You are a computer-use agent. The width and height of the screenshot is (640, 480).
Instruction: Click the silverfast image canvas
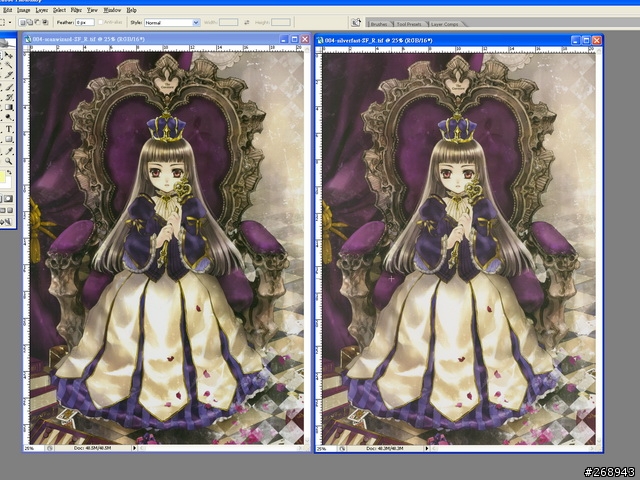[x=459, y=249]
